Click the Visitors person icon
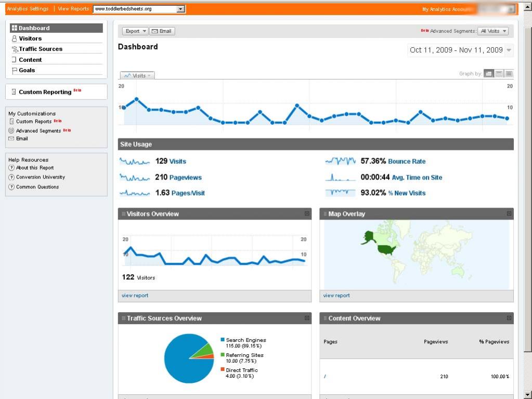532x399 pixels. click(x=14, y=38)
